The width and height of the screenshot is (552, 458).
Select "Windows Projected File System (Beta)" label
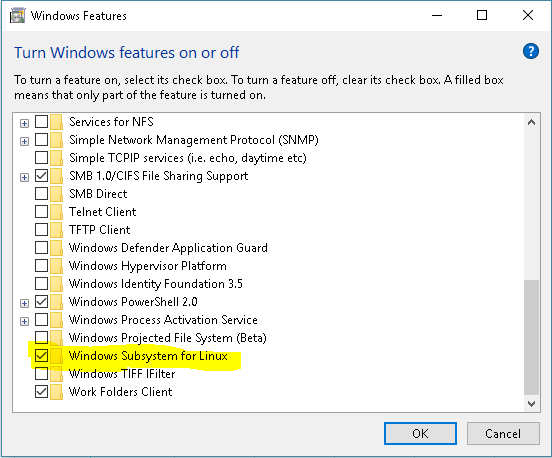pyautogui.click(x=168, y=338)
